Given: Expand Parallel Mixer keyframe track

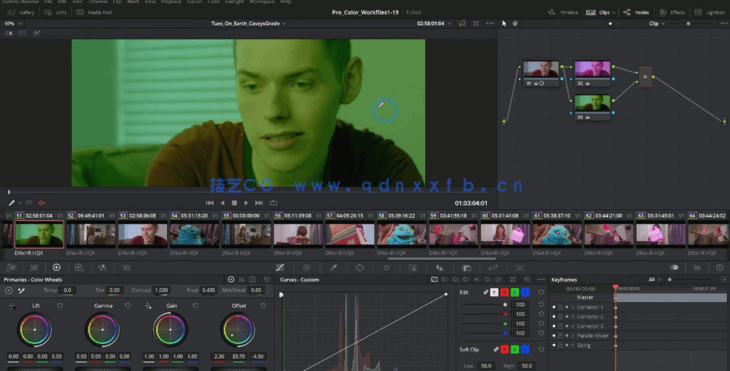Looking at the screenshot, I should click(x=573, y=336).
